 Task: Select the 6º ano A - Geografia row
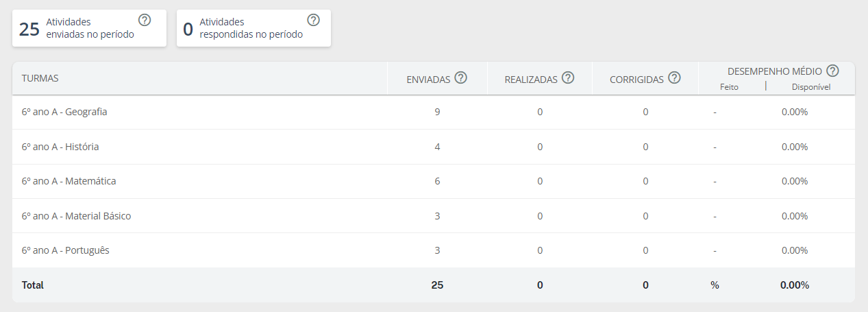point(64,112)
